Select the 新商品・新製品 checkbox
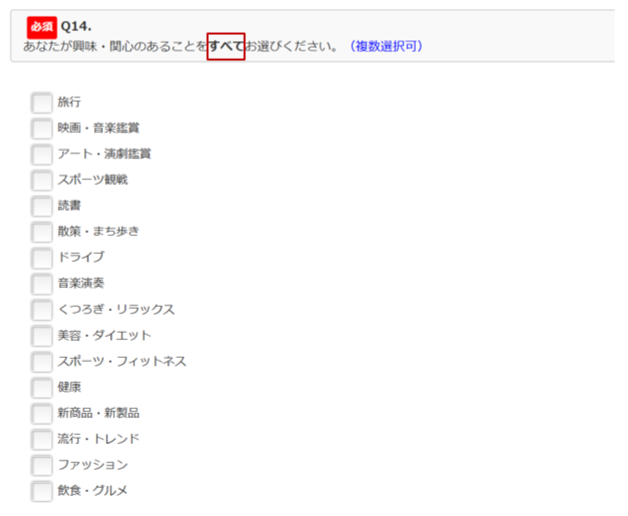 pyautogui.click(x=41, y=414)
